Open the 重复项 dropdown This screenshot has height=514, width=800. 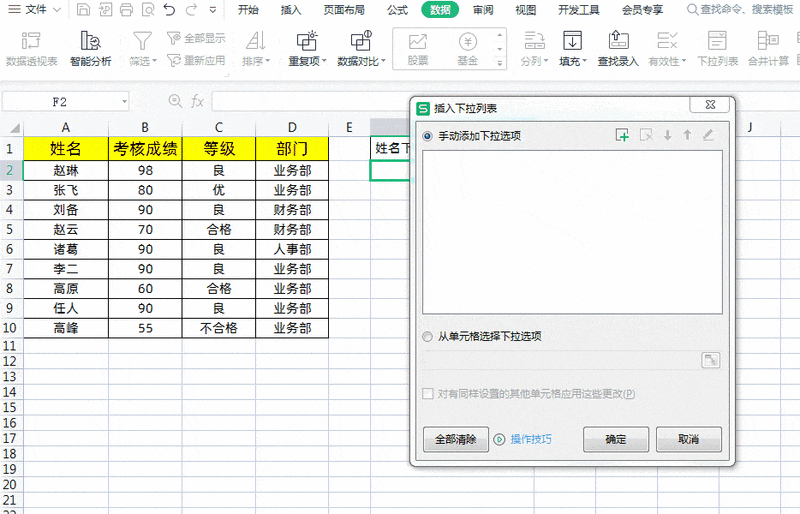[x=307, y=61]
